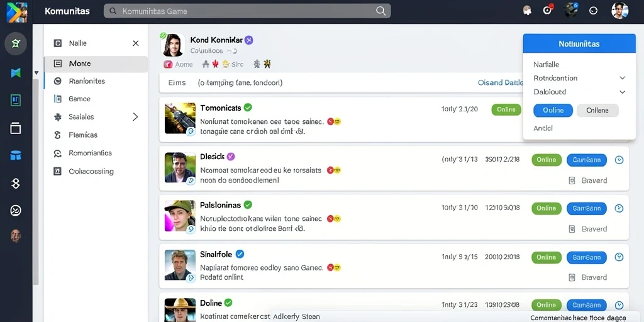Toggle the green Online status on Tomonicats row
This screenshot has width=644, height=322.
pyautogui.click(x=506, y=109)
